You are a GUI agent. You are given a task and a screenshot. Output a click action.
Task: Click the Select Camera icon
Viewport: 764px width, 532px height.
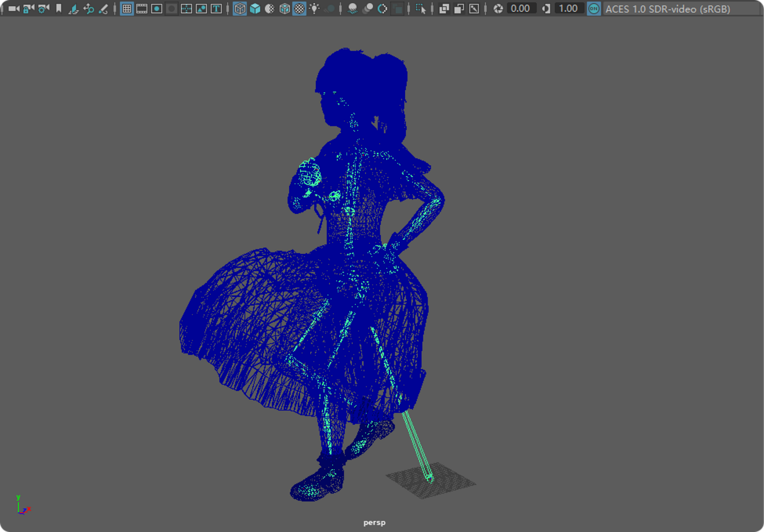click(14, 9)
